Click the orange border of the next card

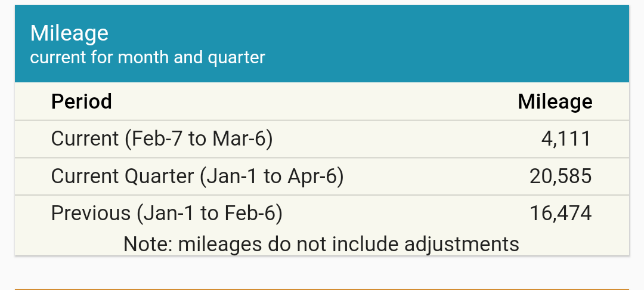pos(322,289)
